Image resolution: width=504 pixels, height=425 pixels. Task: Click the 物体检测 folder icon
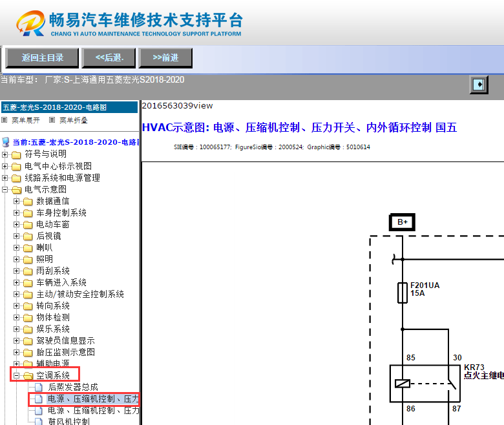pyautogui.click(x=28, y=318)
